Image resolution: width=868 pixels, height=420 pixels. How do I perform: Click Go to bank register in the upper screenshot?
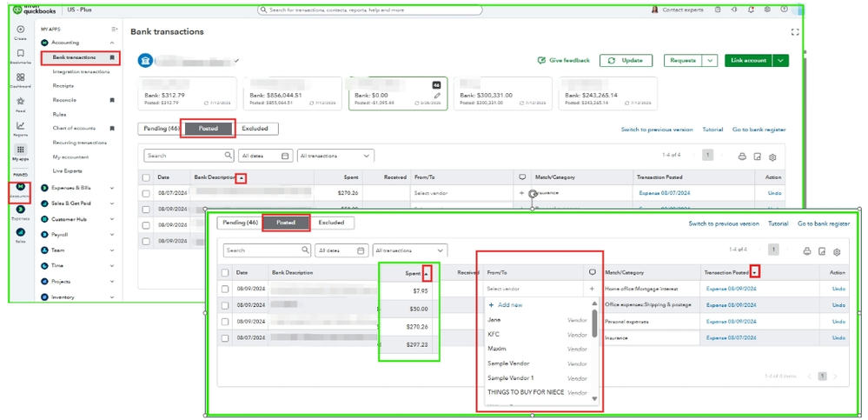pyautogui.click(x=759, y=130)
